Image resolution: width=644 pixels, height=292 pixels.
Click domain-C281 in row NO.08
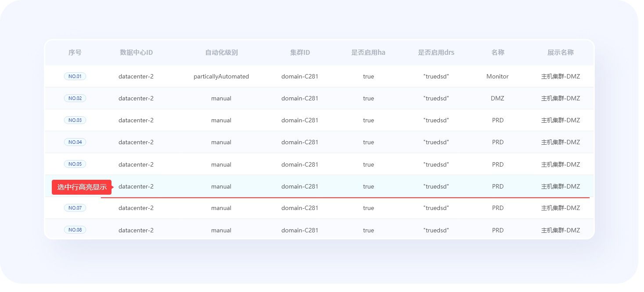[x=300, y=230]
